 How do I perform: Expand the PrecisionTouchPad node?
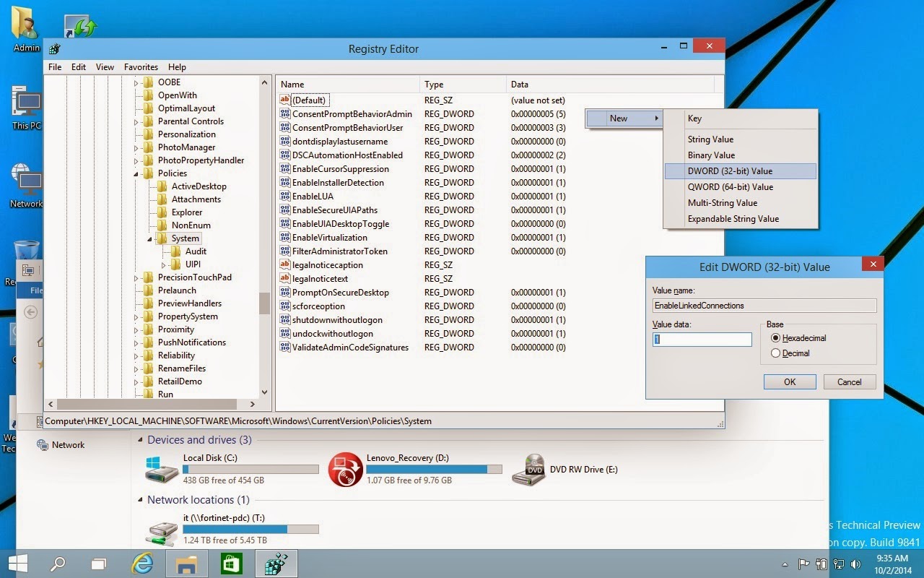point(136,277)
